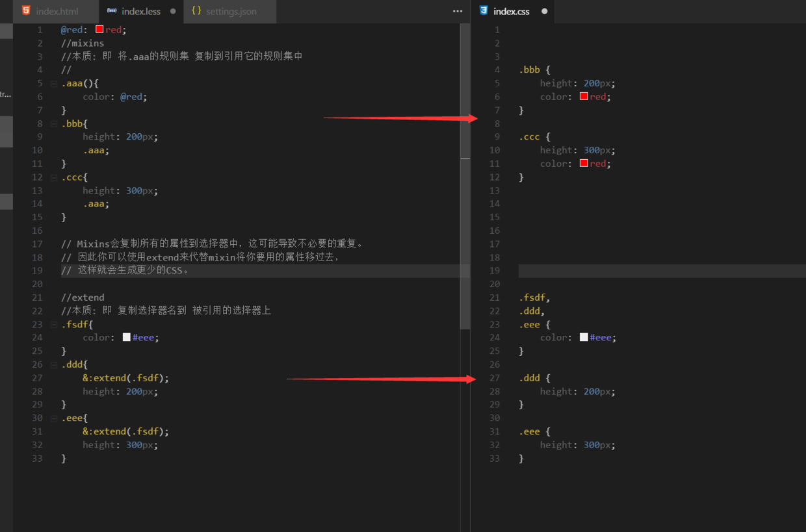Screen dimensions: 806x532
Task: Collapse the .bbb ruleset fold arrow
Action: tap(54, 123)
